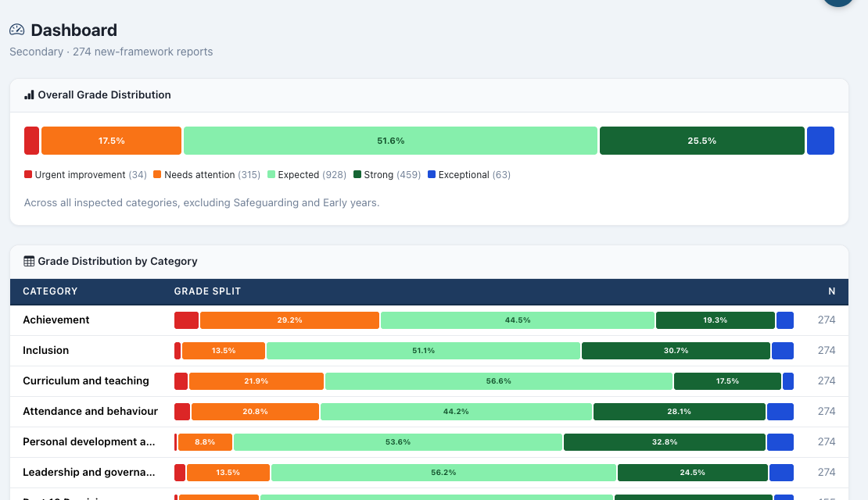Image resolution: width=868 pixels, height=500 pixels.
Task: Click the dark circular button at top right
Action: (838, 2)
